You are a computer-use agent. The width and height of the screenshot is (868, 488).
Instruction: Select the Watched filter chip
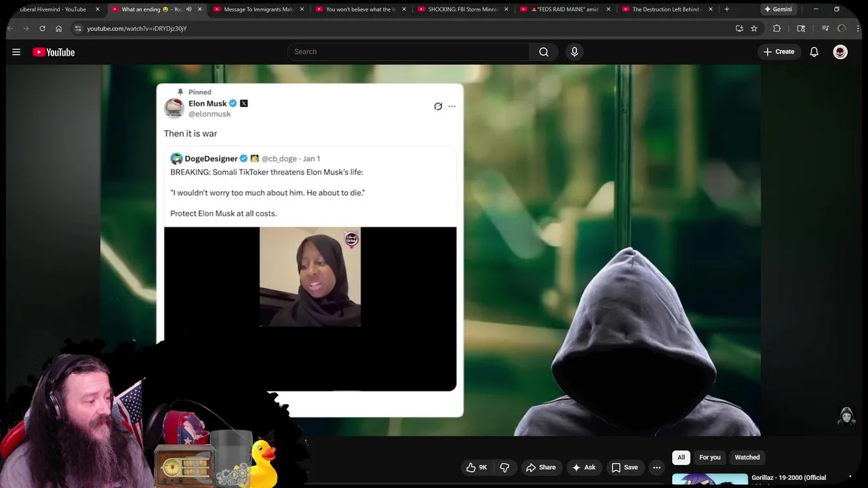point(747,457)
